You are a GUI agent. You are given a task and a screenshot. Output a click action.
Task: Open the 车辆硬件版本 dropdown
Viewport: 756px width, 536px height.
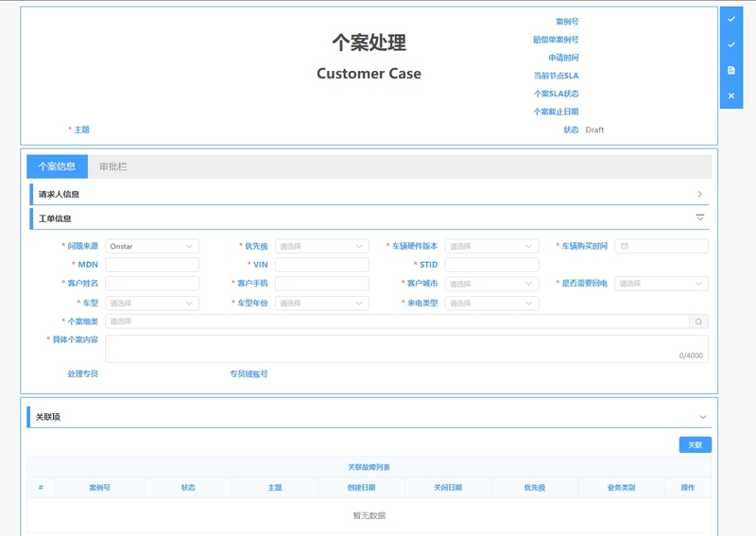point(491,246)
